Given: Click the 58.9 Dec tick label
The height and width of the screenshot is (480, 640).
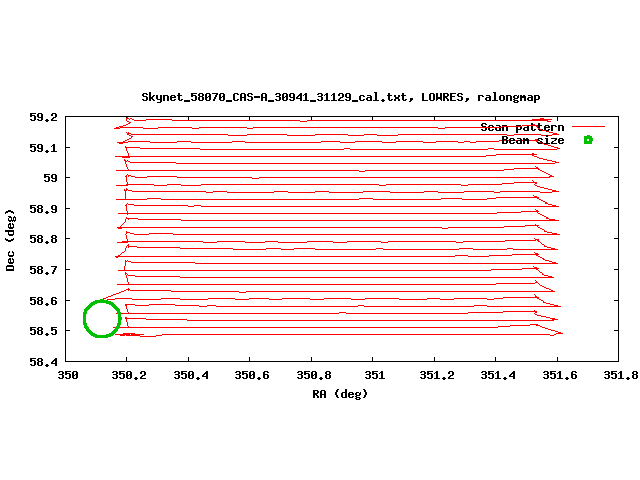Looking at the screenshot, I should point(43,209).
